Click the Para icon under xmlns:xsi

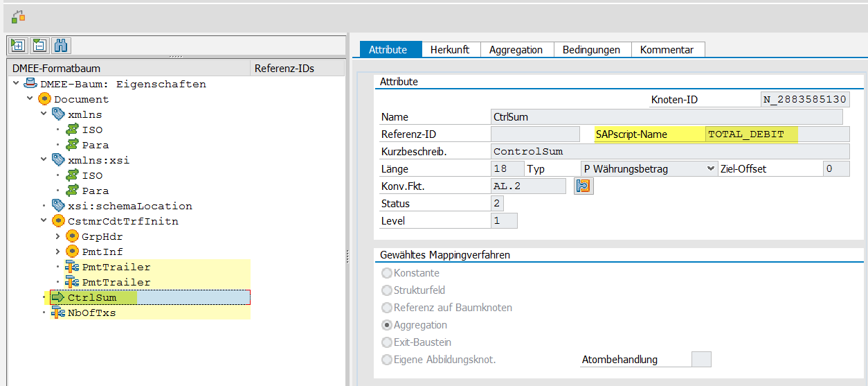click(72, 191)
